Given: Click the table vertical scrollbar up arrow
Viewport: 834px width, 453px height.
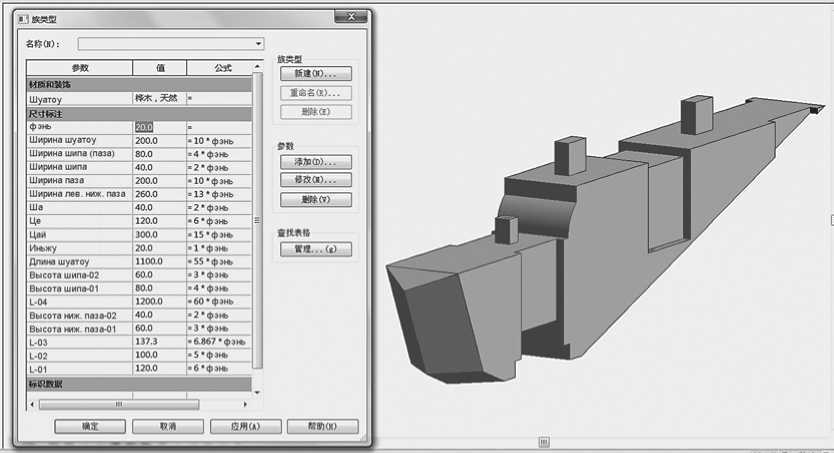Looking at the screenshot, I should [x=258, y=66].
